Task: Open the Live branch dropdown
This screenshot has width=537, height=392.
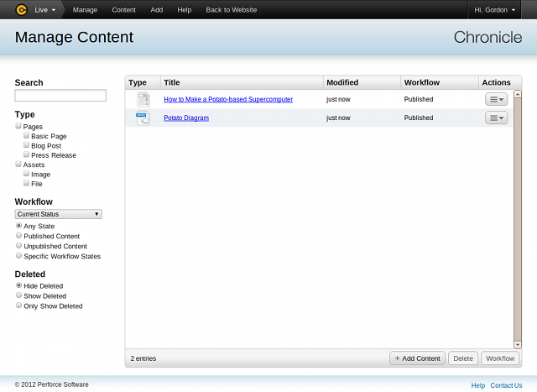Action: pyautogui.click(x=45, y=10)
